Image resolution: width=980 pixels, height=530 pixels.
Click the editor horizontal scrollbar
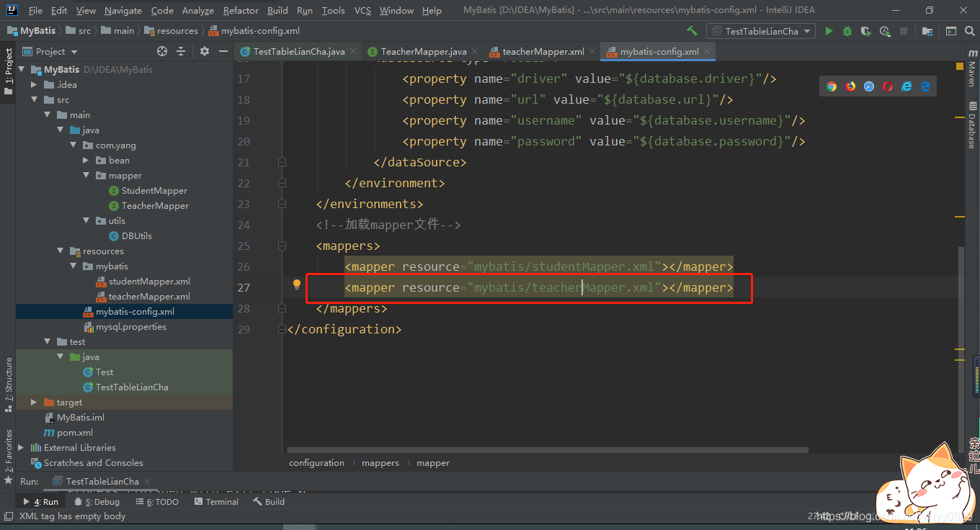(x=548, y=450)
